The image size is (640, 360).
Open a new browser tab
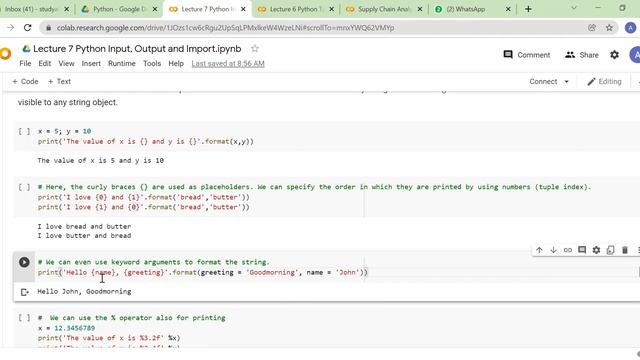(528, 9)
